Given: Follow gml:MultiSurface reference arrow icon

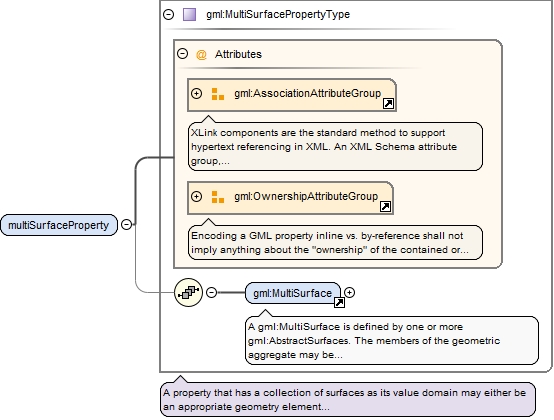Looking at the screenshot, I should [x=339, y=303].
